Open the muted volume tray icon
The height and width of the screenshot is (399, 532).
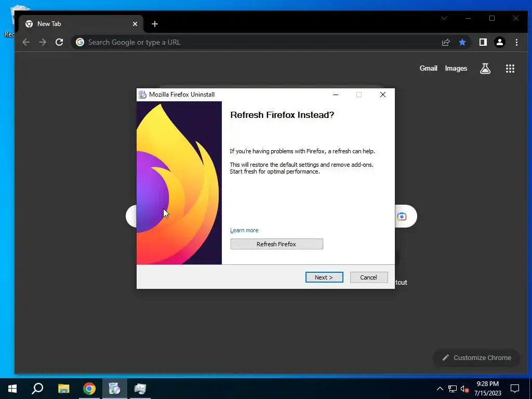pyautogui.click(x=464, y=389)
